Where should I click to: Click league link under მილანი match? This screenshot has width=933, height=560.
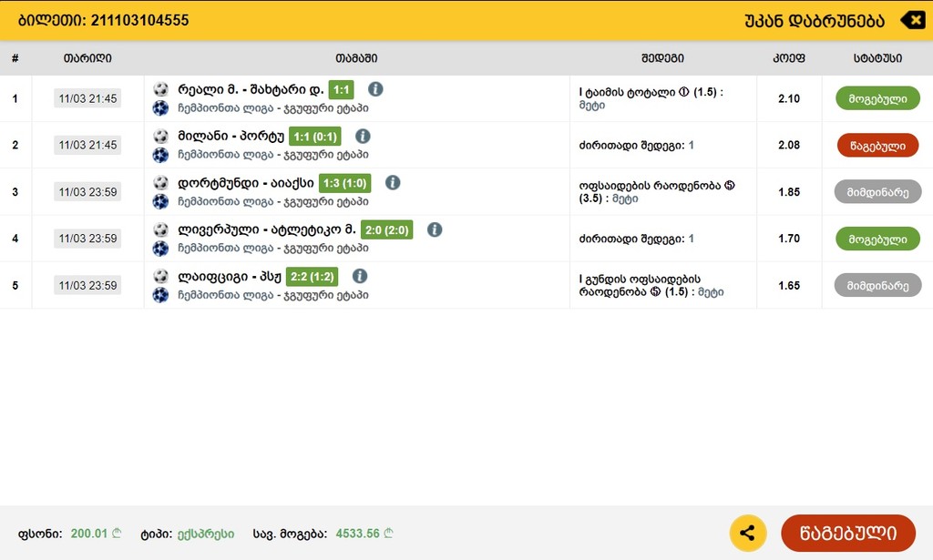273,155
